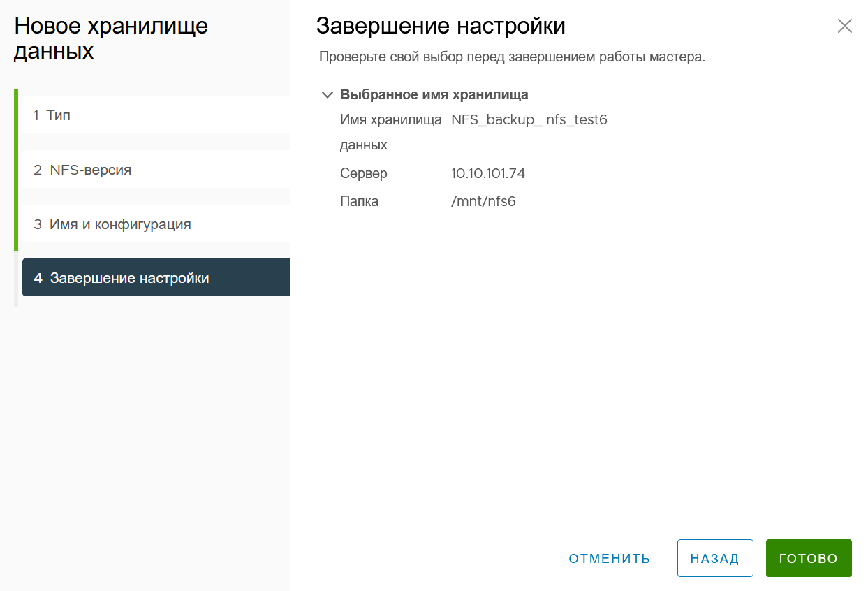Return to step 3 Имя и конфигурация
The width and height of the screenshot is (868, 591).
click(x=156, y=224)
